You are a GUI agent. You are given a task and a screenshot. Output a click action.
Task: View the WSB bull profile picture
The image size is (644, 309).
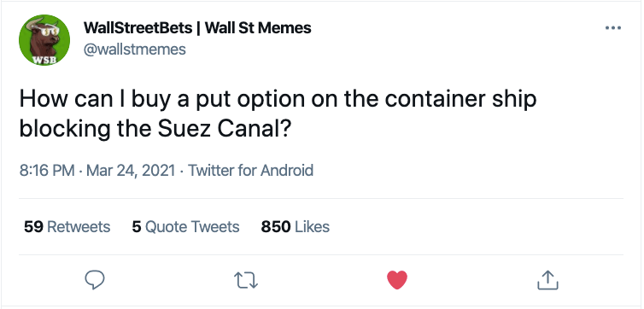[44, 41]
